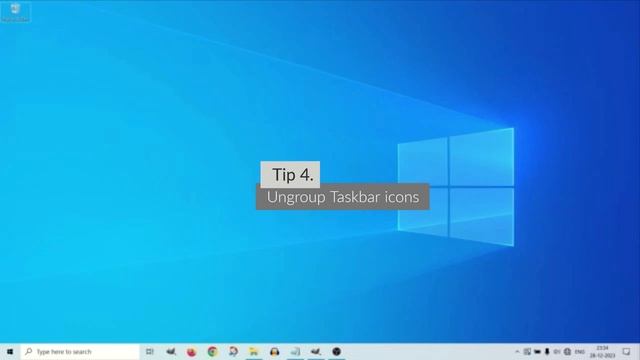
Task: Click the colorful round icon right of Chrome
Action: point(233,351)
